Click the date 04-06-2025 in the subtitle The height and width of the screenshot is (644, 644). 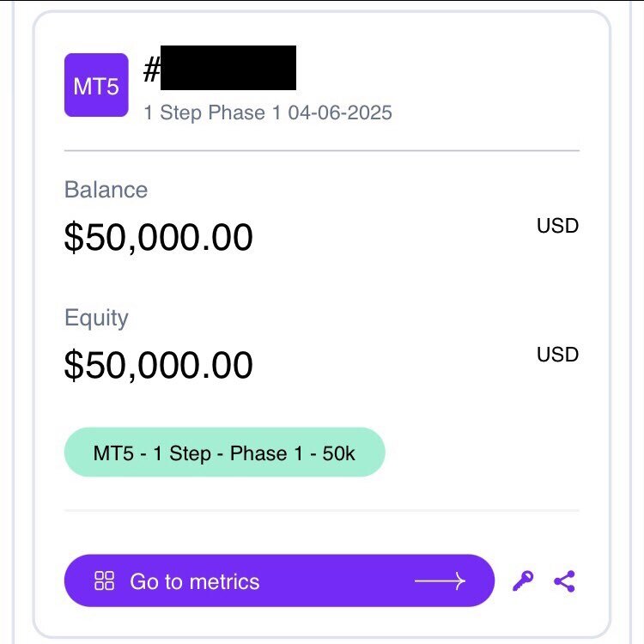click(340, 112)
